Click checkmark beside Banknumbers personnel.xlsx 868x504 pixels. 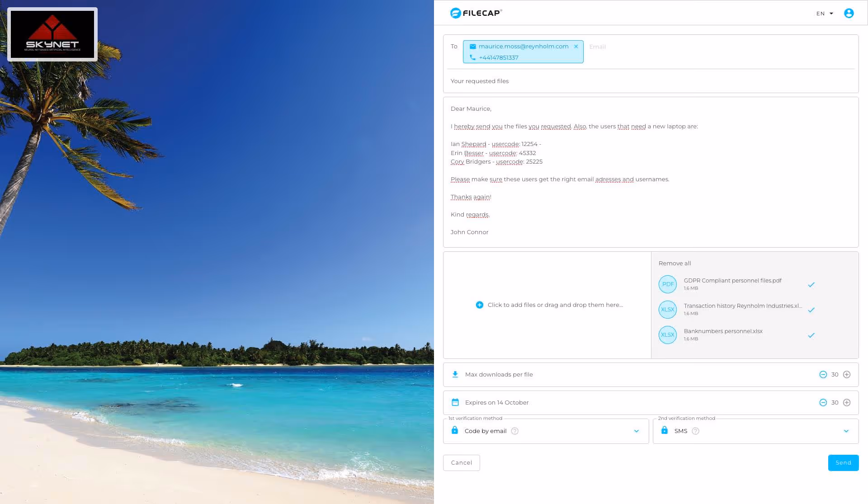click(811, 335)
